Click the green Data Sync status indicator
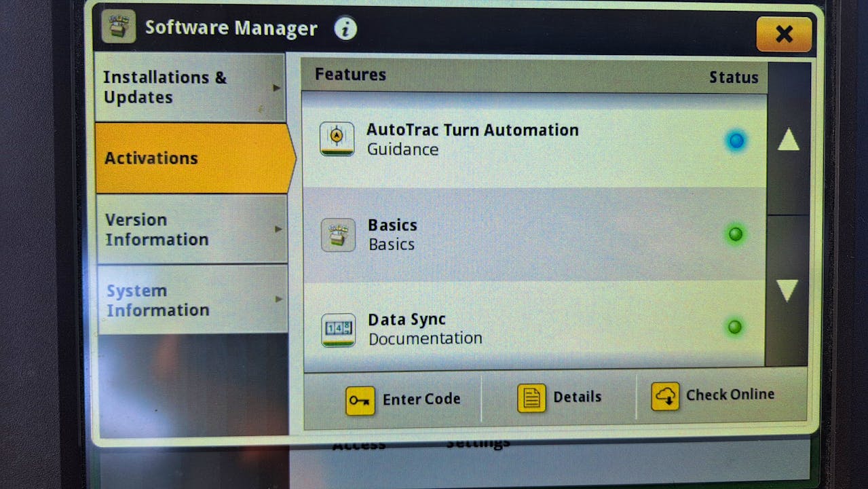Image resolution: width=868 pixels, height=489 pixels. pyautogui.click(x=734, y=327)
